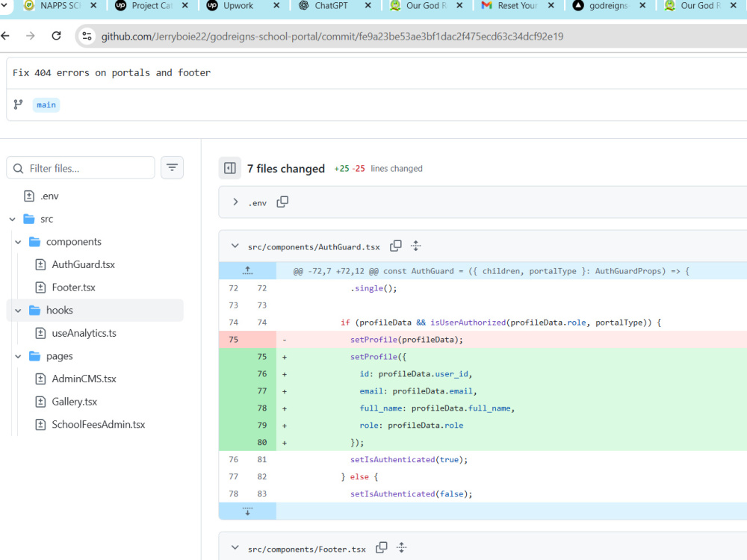The height and width of the screenshot is (560, 747).
Task: Collapse the pages folder chevron
Action: 18,356
